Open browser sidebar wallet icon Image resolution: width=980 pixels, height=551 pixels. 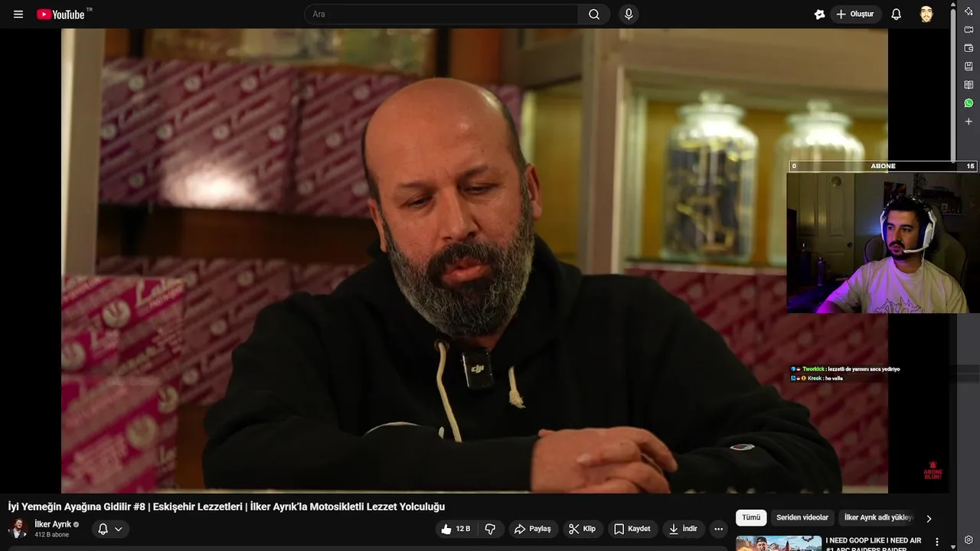[969, 48]
